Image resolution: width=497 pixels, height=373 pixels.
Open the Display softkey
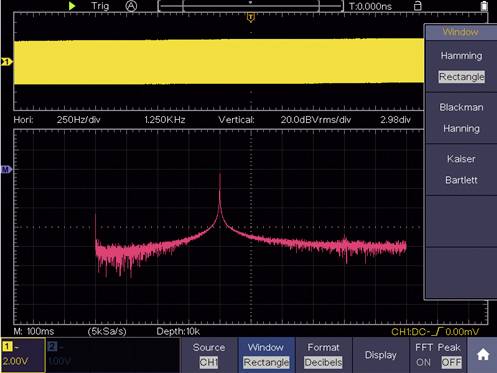381,355
